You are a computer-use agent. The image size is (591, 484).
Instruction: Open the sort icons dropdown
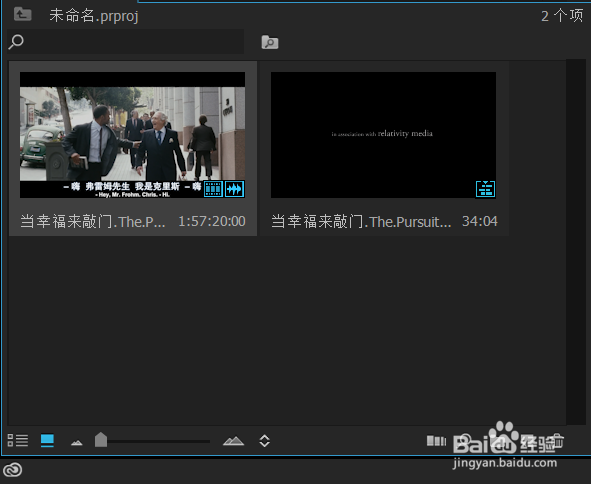tap(265, 441)
